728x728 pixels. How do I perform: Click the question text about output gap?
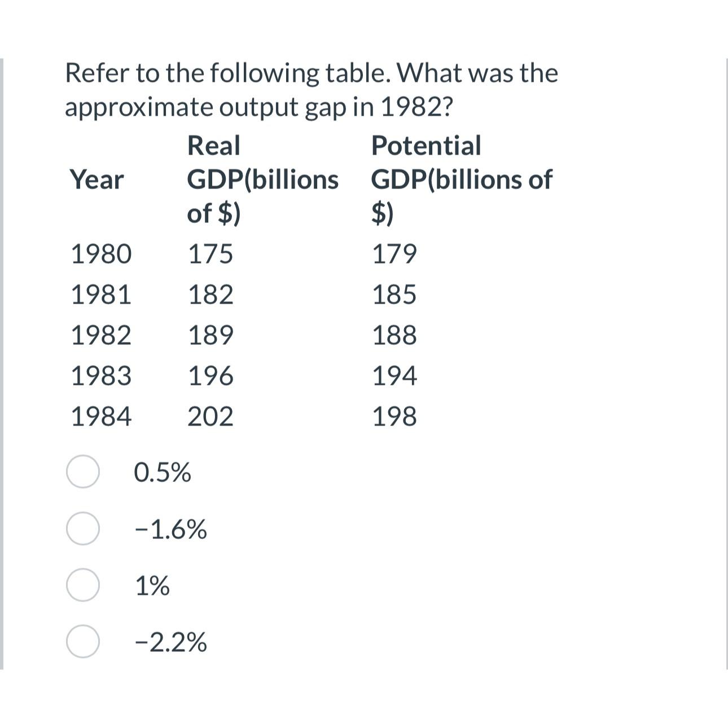[x=312, y=90]
